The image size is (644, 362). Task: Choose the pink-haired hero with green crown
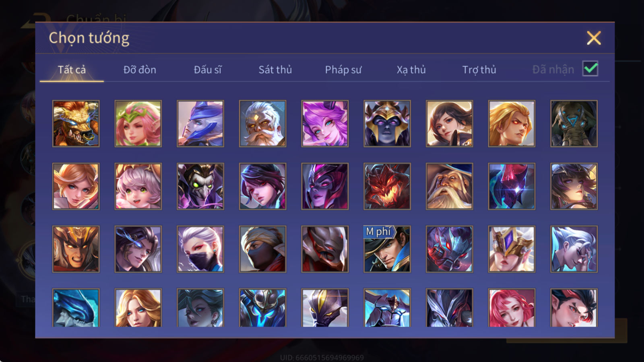pos(138,123)
